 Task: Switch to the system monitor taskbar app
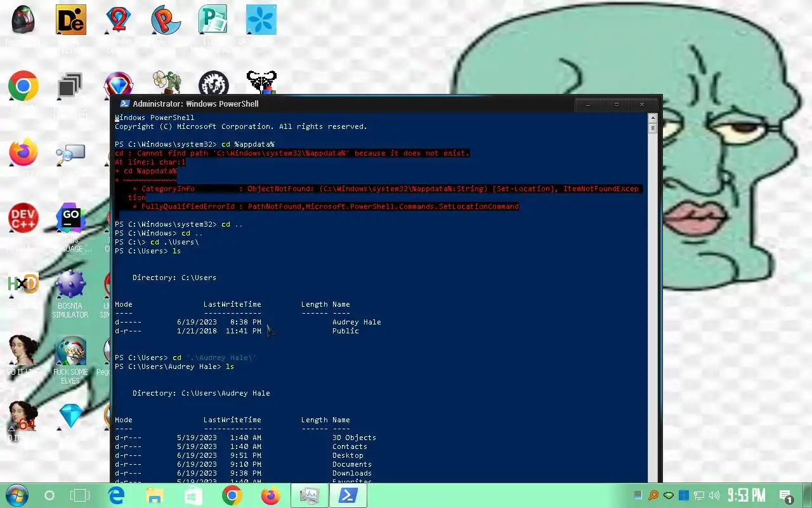(x=310, y=495)
